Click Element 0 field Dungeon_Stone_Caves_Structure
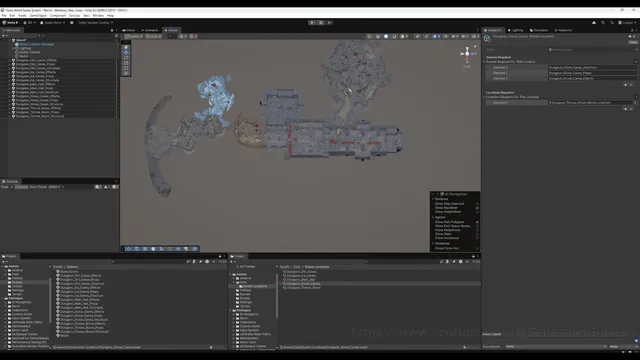Image resolution: width=640 pixels, height=360 pixels. click(x=592, y=67)
